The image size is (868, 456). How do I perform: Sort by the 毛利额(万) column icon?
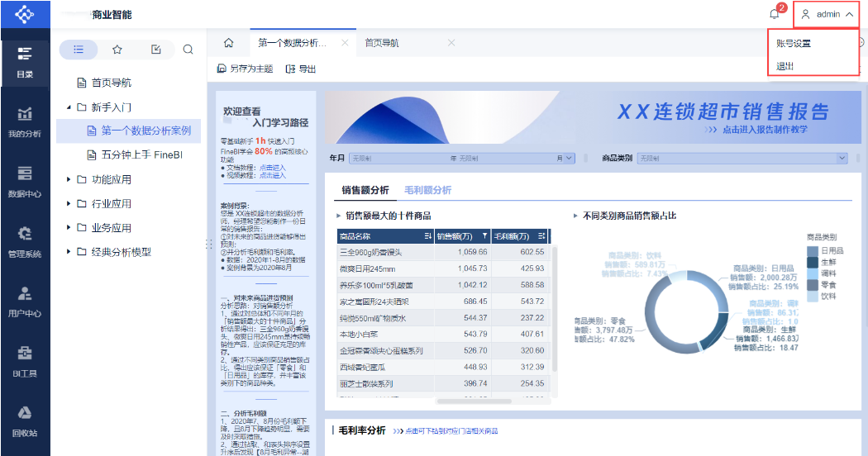541,236
